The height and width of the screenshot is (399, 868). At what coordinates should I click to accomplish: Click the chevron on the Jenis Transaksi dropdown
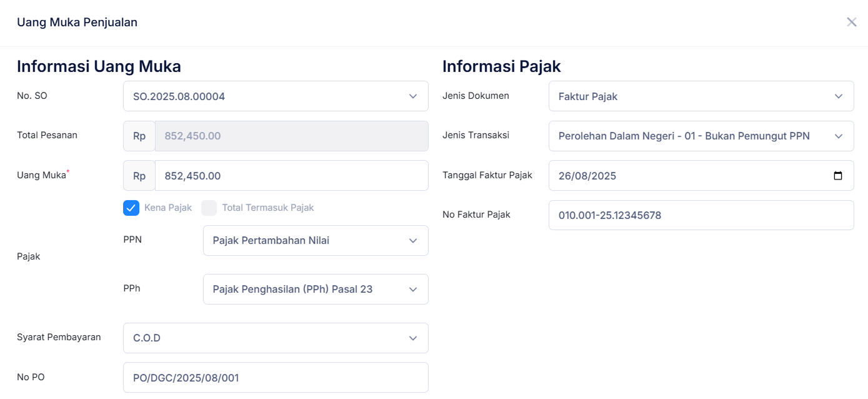839,136
